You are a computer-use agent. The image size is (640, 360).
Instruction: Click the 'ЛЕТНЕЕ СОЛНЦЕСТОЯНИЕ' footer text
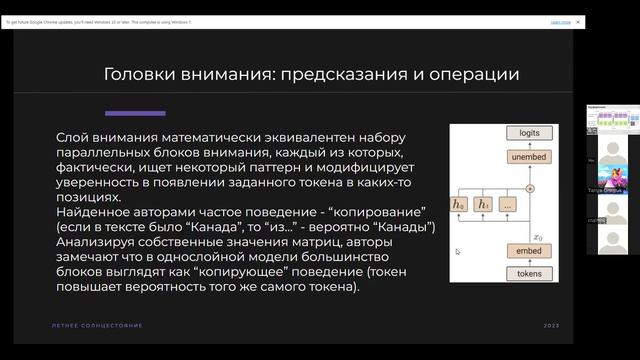(97, 326)
